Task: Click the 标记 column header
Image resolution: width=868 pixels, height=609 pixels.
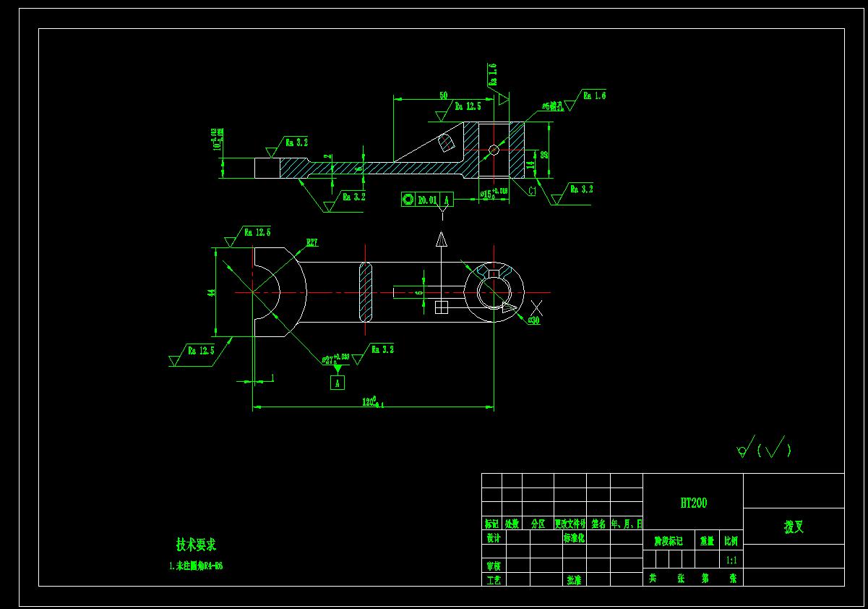Action: (x=491, y=524)
